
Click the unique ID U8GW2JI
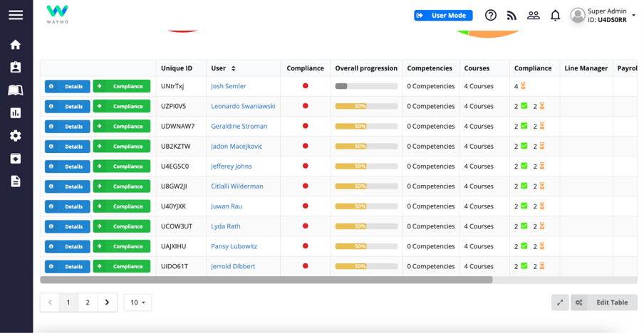point(174,186)
